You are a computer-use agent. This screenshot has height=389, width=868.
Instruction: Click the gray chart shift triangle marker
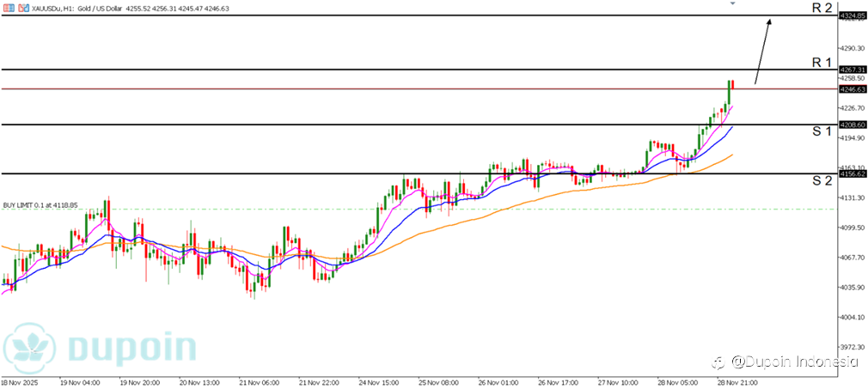(x=733, y=3)
